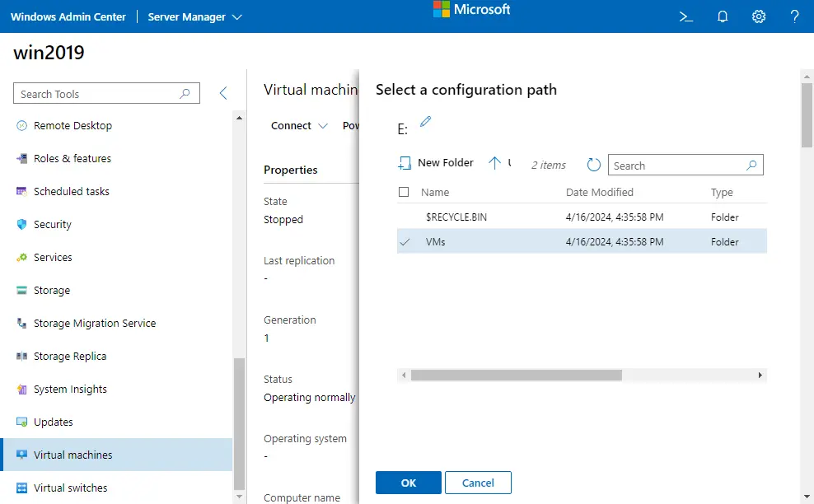Image resolution: width=814 pixels, height=504 pixels.
Task: Open the settings gear
Action: coord(759,16)
